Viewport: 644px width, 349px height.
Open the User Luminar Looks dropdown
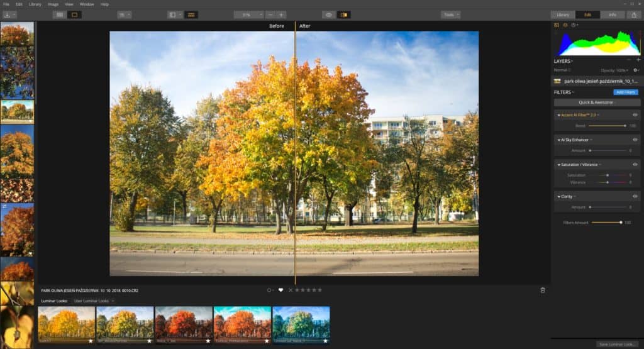click(94, 301)
